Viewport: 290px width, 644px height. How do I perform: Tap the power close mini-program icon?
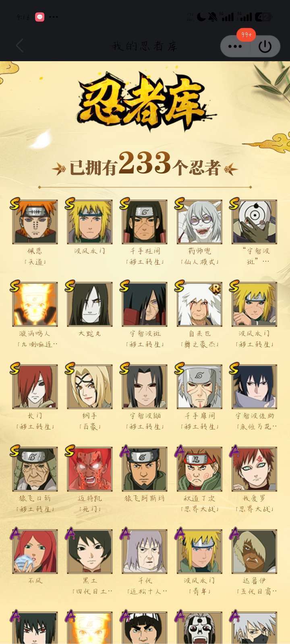point(265,47)
